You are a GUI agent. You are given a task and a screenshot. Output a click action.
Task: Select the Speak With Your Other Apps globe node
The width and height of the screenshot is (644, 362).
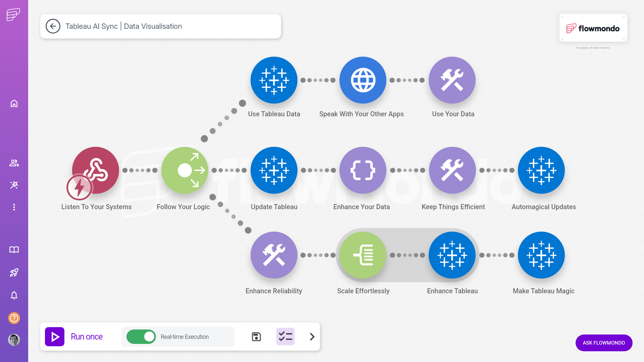[x=363, y=80]
